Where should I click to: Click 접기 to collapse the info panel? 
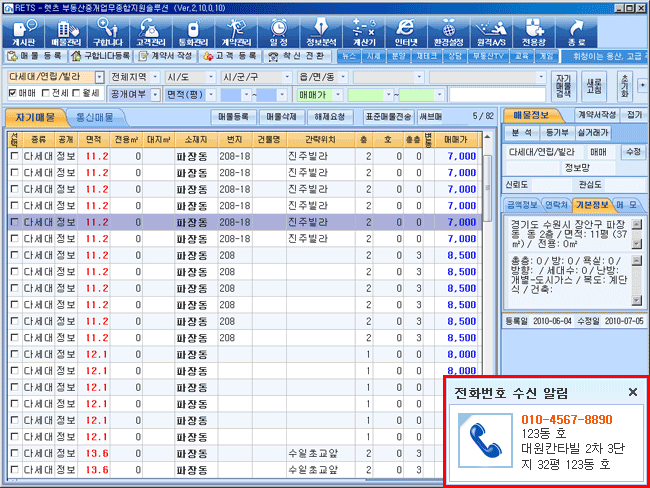(634, 115)
